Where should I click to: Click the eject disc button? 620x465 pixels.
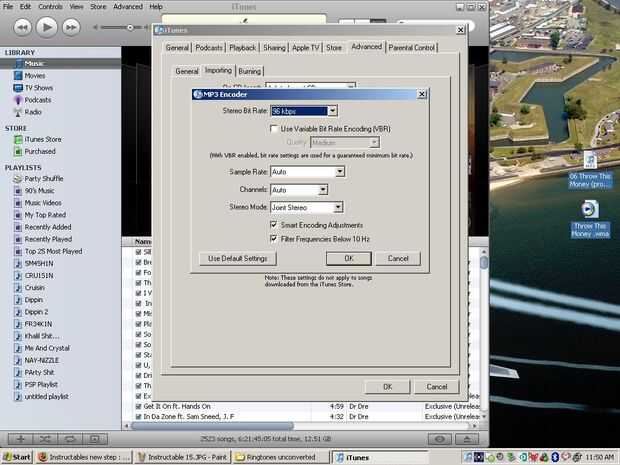[x=467, y=439]
